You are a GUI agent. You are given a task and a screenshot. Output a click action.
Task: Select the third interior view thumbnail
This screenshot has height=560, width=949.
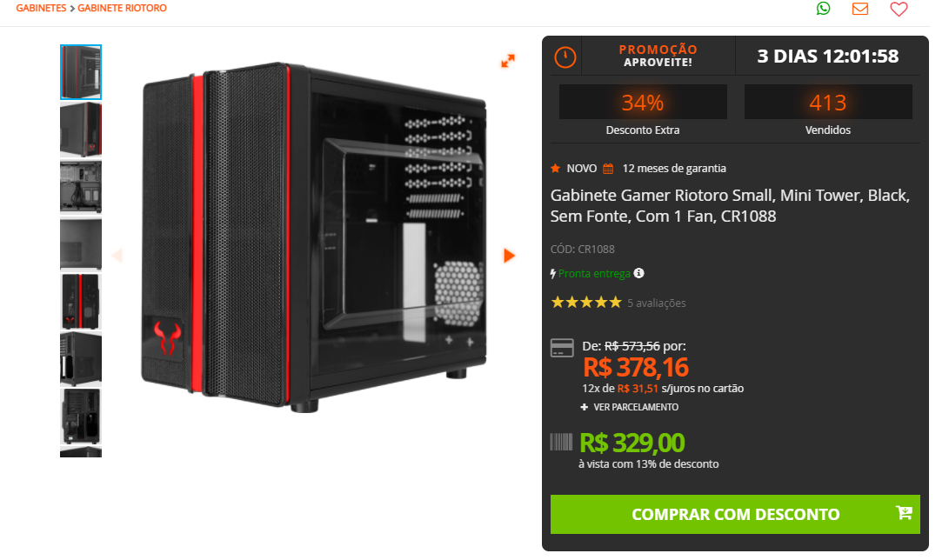tap(81, 187)
